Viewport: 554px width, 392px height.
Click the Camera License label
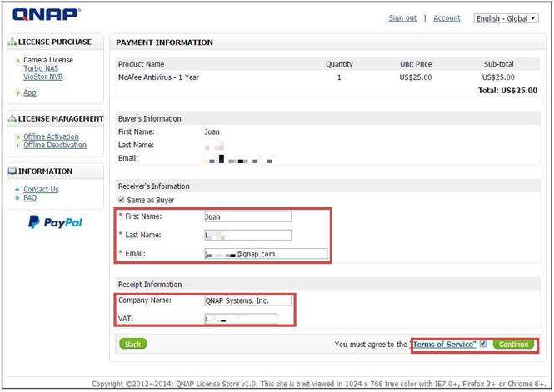[48, 60]
